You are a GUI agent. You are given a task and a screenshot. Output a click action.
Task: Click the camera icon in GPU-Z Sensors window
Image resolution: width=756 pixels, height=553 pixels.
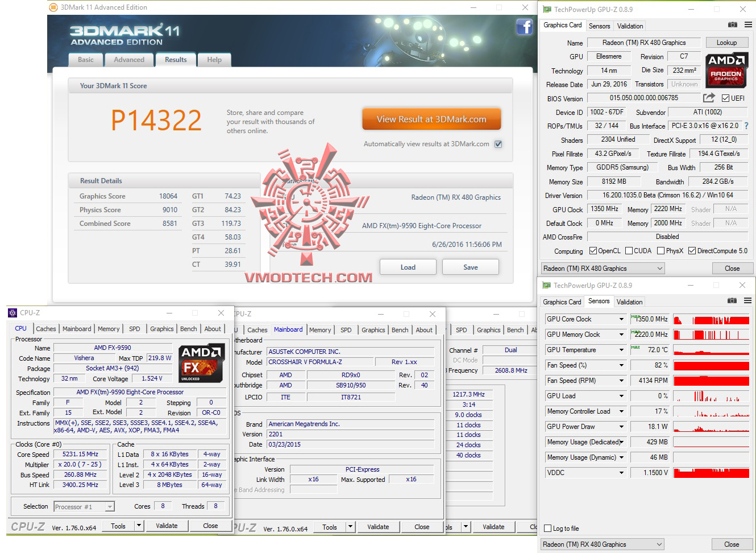(x=733, y=301)
